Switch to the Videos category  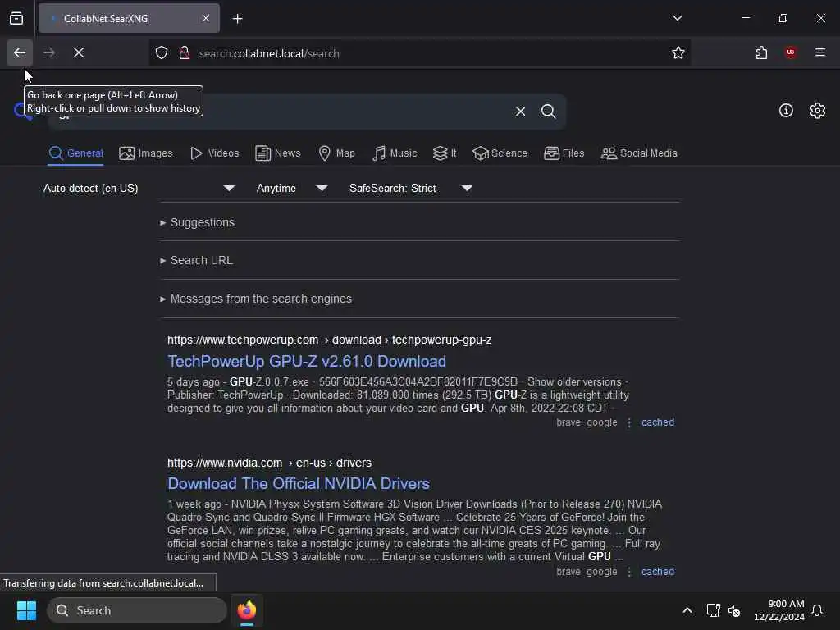[214, 153]
